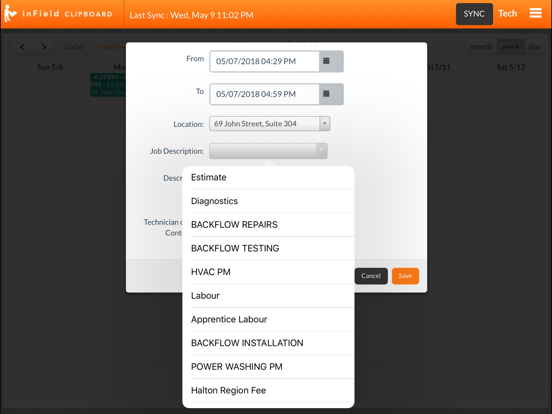552x414 pixels.
Task: Open the Job Description dropdown
Action: click(268, 151)
